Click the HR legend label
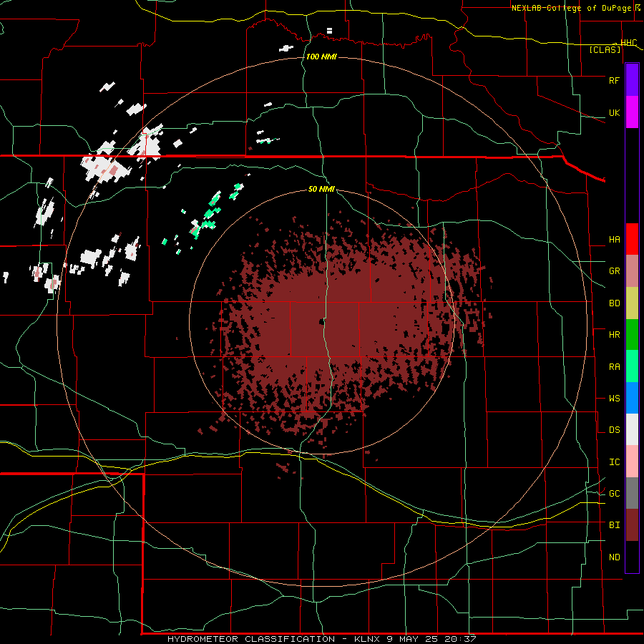 [x=614, y=335]
